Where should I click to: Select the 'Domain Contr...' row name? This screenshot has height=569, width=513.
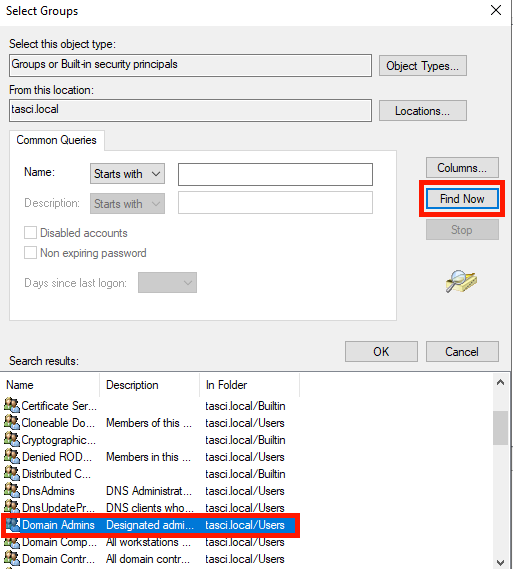click(x=58, y=559)
